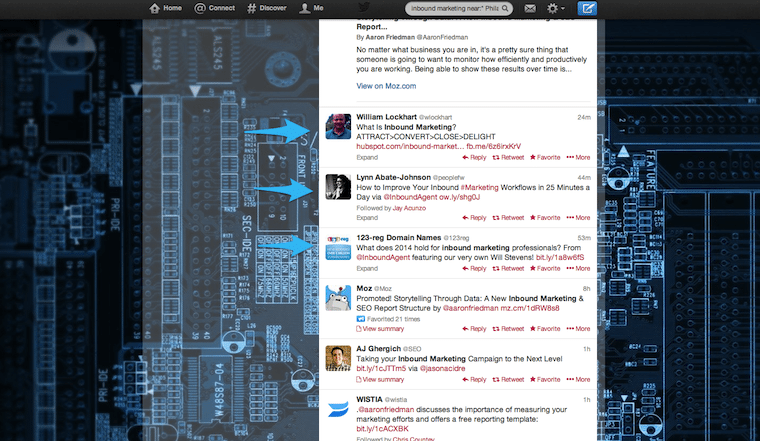The width and height of the screenshot is (760, 441).
Task: Click the compose new tweet icon
Action: point(589,9)
